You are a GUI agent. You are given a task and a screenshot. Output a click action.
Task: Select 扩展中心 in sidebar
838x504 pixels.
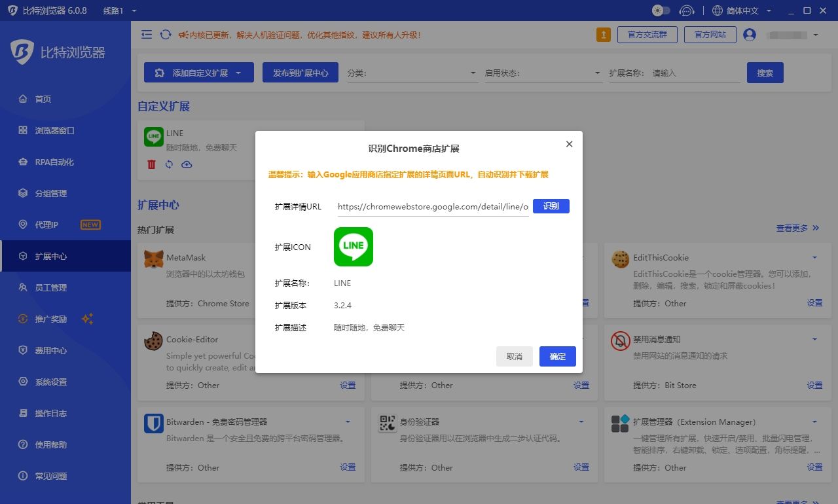pos(65,256)
